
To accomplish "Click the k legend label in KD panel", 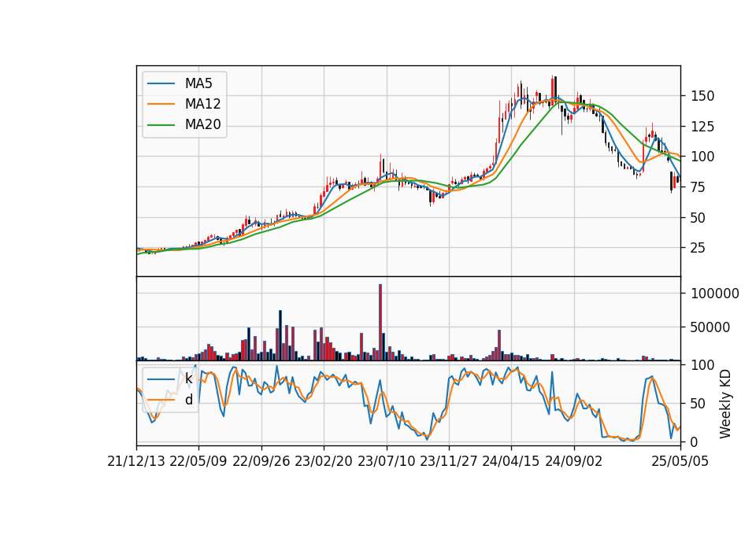I will click(x=188, y=379).
